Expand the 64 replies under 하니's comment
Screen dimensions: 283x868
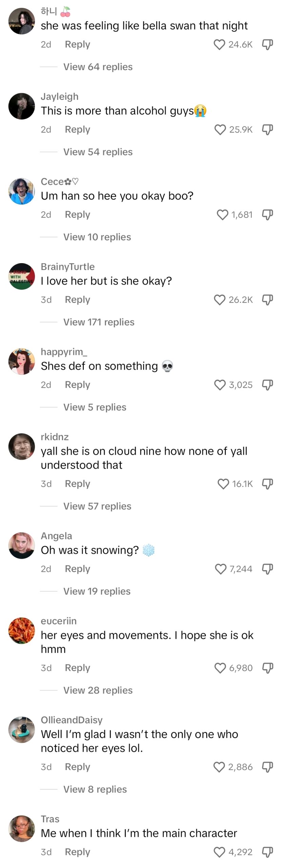(98, 67)
